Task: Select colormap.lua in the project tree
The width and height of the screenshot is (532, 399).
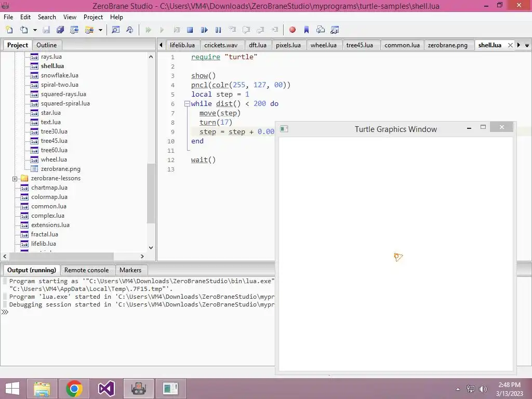Action: (x=49, y=197)
